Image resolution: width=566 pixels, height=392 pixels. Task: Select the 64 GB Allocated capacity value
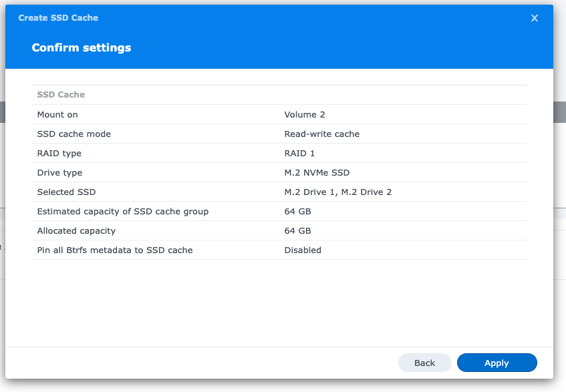(x=297, y=231)
